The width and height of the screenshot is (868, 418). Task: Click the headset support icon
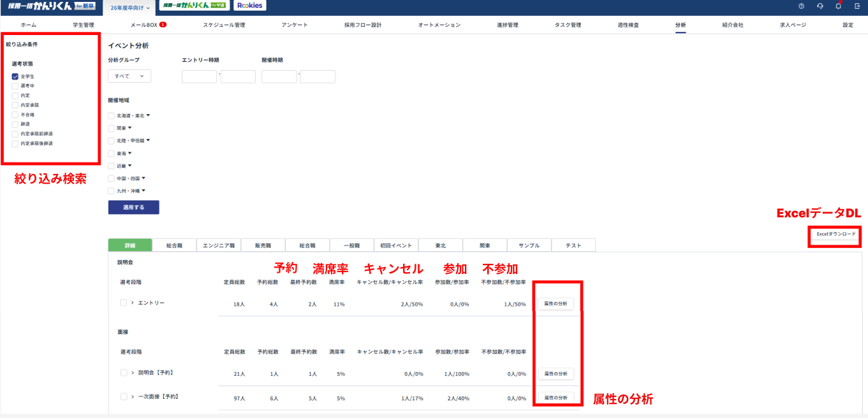820,6
